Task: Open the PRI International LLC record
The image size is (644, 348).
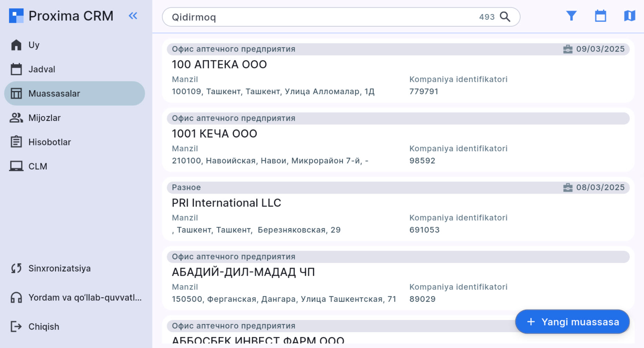Action: [226, 203]
